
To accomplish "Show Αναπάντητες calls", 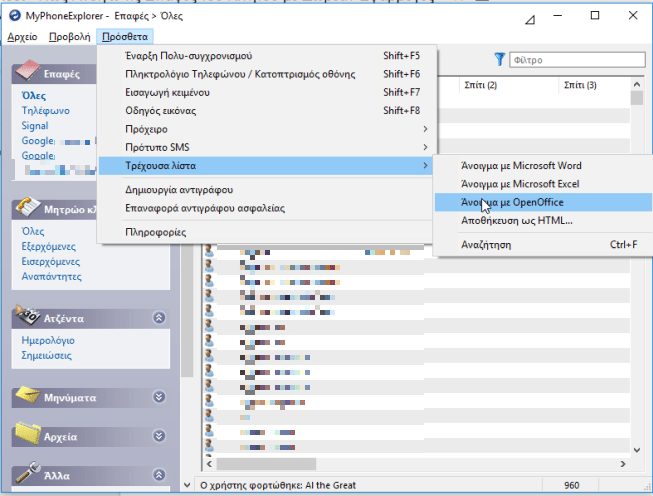I will pyautogui.click(x=52, y=277).
